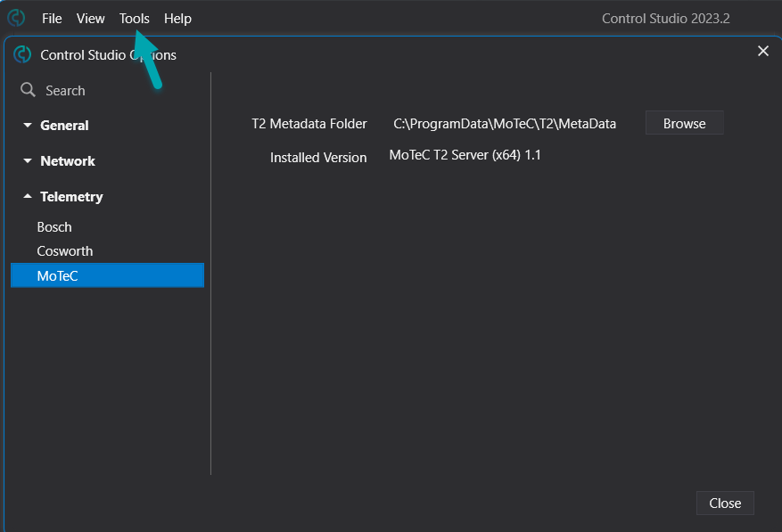This screenshot has height=532, width=782.
Task: Click the Control Studio logo in the menu bar
Action: pos(16,18)
